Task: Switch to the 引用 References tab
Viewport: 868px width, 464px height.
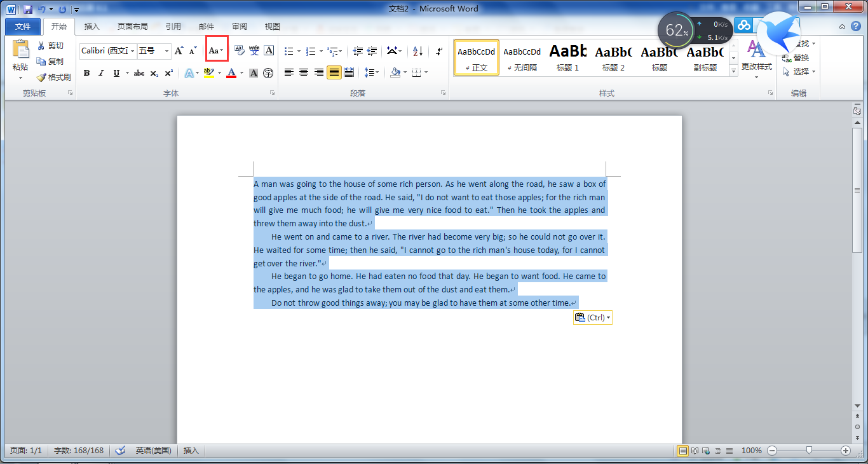Action: point(173,27)
